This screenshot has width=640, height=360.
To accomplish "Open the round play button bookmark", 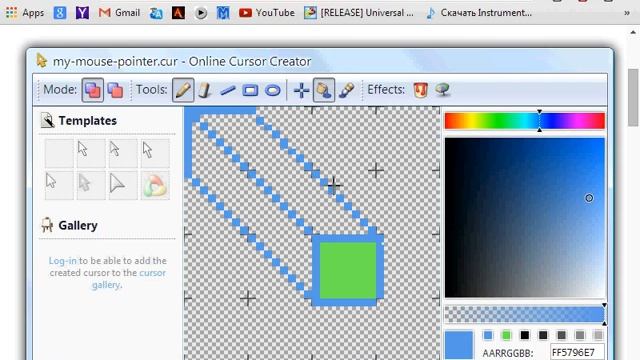I will (x=200, y=13).
